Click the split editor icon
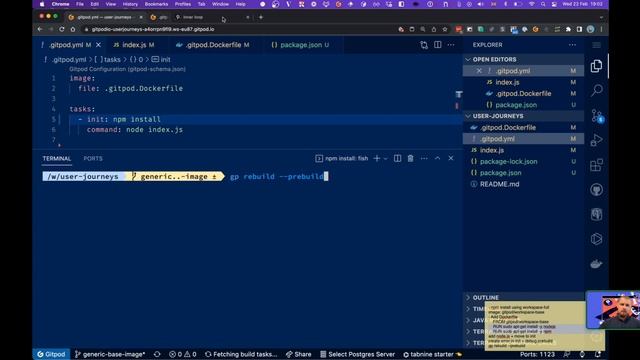The width and height of the screenshot is (640, 360). coord(438,45)
